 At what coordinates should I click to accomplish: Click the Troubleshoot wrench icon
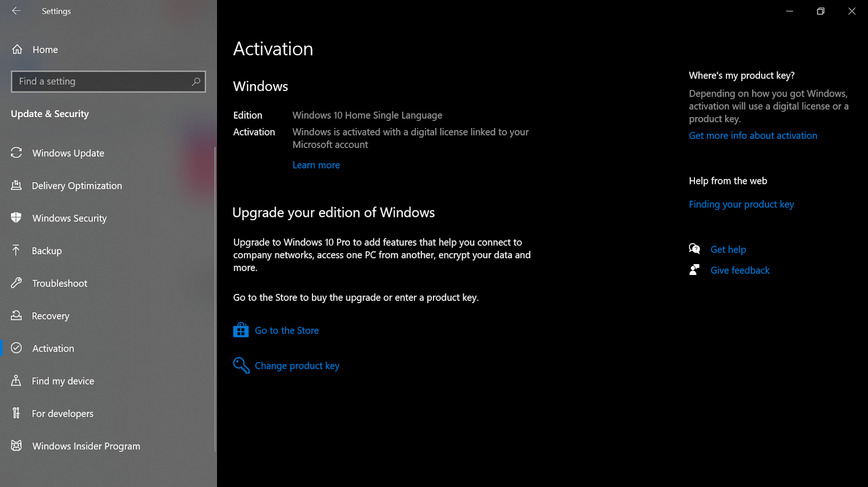[16, 283]
